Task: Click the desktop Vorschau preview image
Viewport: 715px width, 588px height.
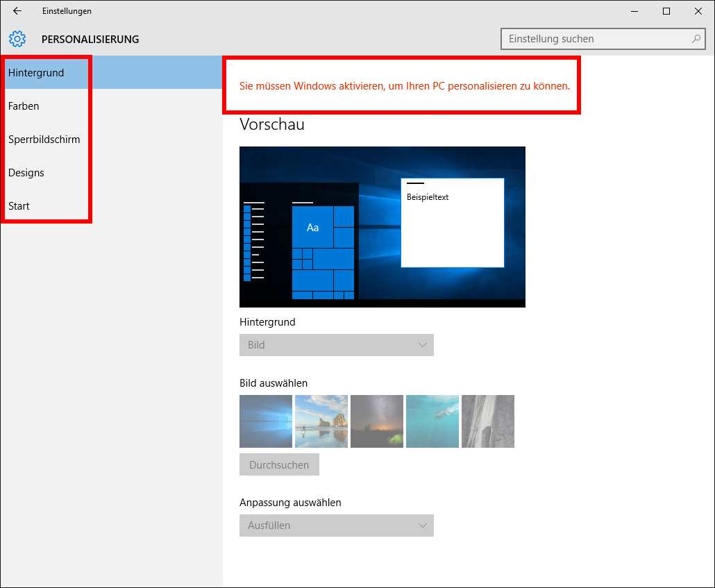Action: [382, 227]
